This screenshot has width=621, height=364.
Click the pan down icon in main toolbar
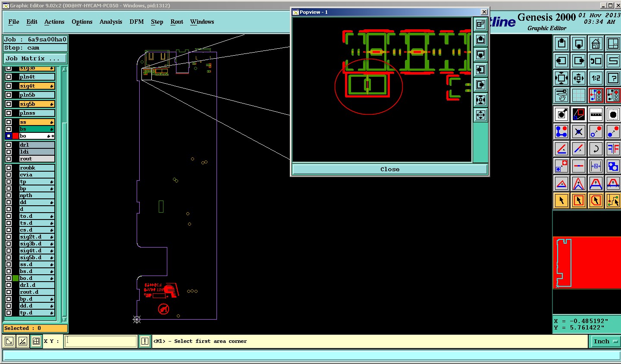[x=579, y=43]
